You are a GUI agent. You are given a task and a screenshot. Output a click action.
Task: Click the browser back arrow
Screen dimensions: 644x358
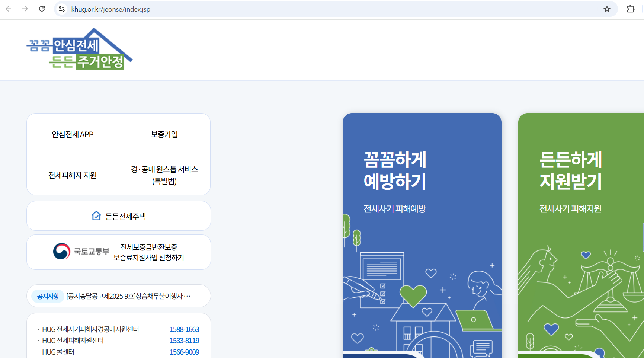click(8, 9)
